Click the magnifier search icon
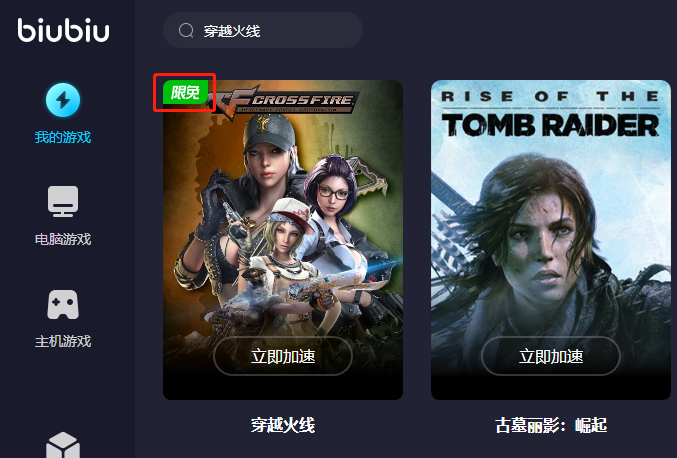Viewport: 677px width, 458px height. (x=186, y=30)
